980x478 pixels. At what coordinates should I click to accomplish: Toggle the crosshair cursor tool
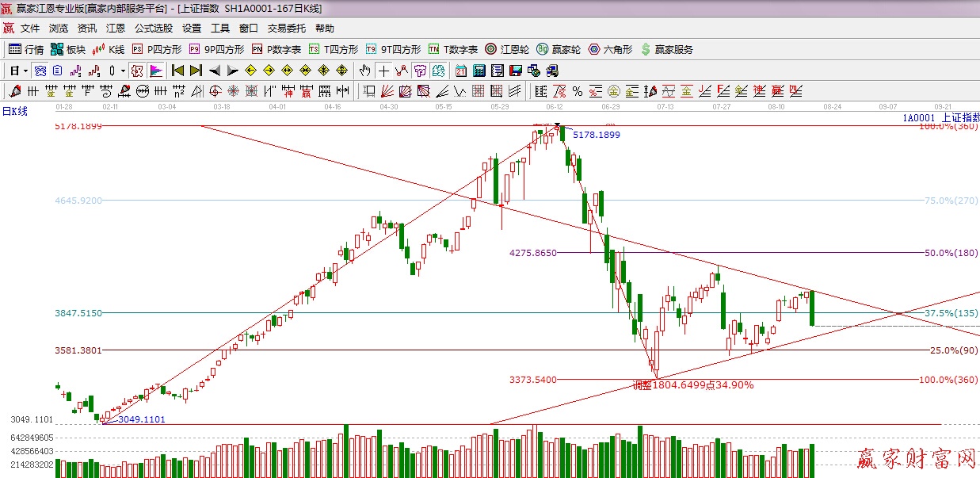[x=383, y=71]
